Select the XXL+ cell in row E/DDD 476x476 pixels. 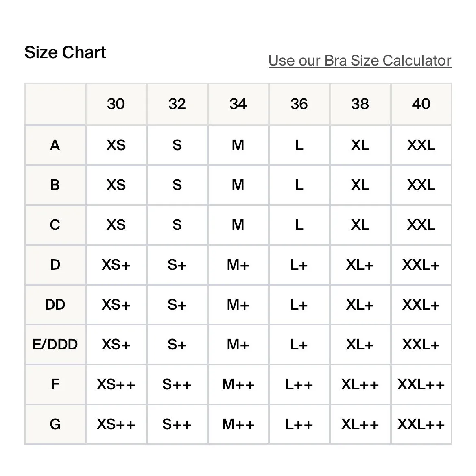pos(421,345)
